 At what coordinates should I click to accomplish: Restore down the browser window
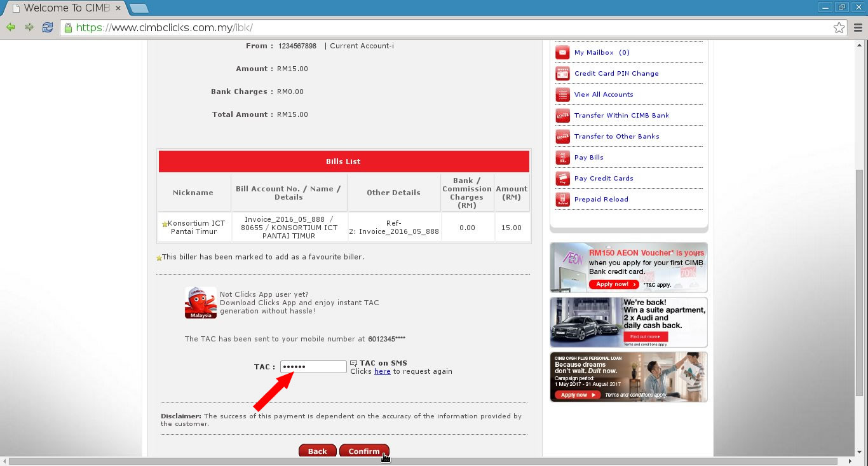tap(842, 7)
